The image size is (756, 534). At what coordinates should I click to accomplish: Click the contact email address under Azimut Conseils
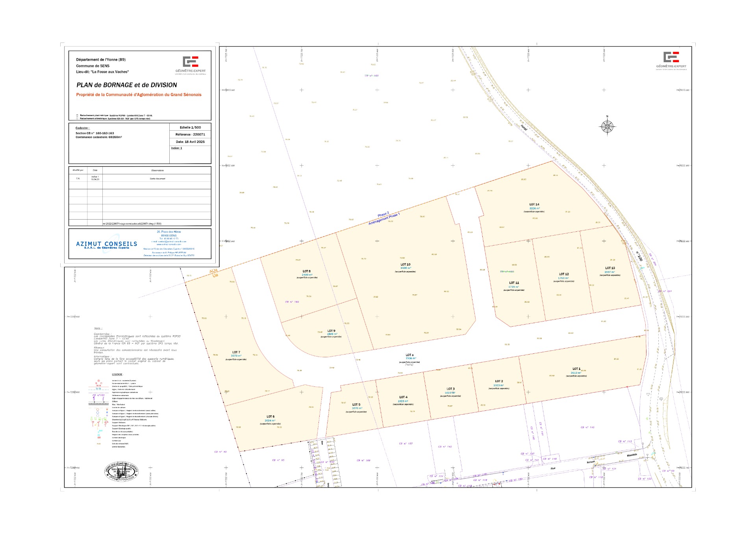[x=169, y=242]
